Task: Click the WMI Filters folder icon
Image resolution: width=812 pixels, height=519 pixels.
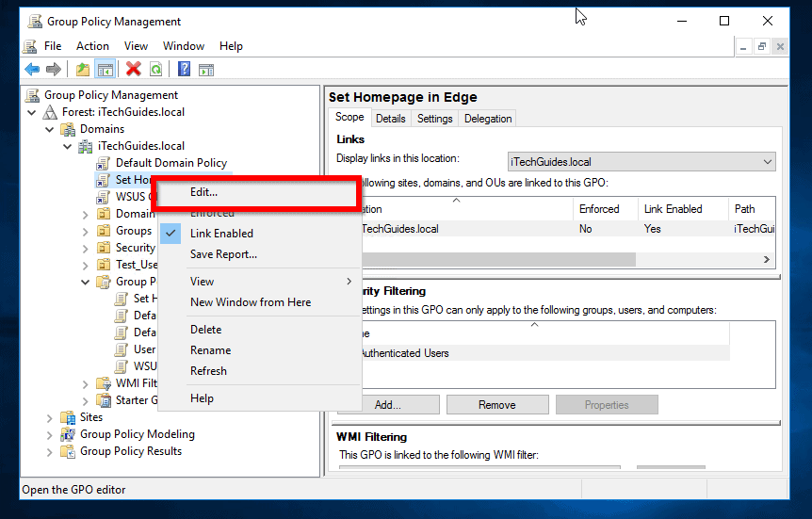Action: click(x=104, y=383)
